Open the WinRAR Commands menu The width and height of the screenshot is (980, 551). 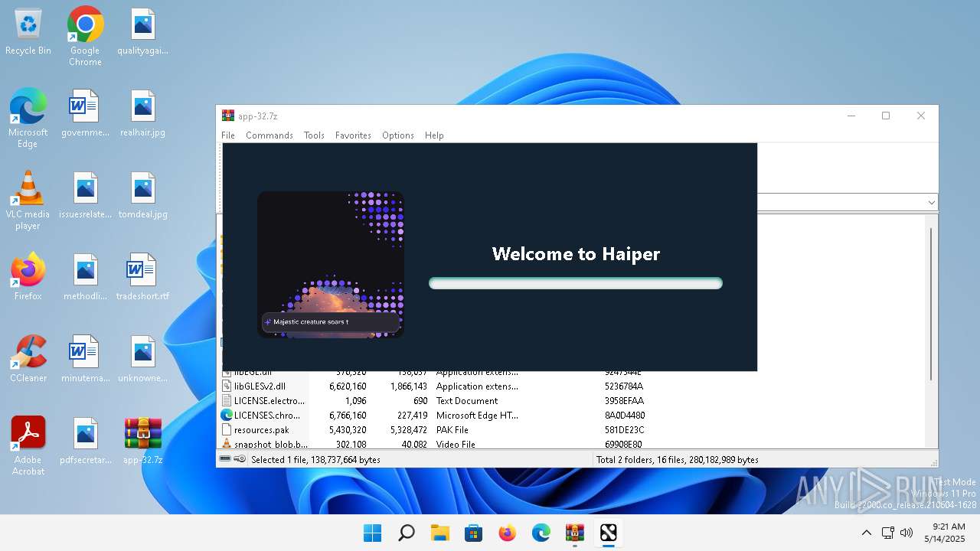point(269,135)
